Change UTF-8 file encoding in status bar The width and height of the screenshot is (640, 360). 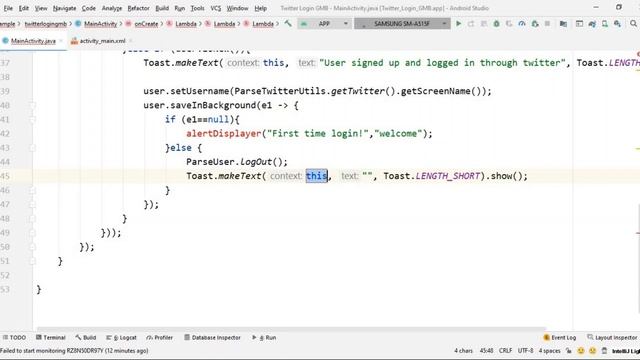point(525,351)
